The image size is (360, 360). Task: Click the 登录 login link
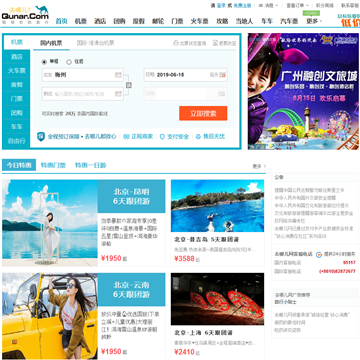tap(221, 5)
